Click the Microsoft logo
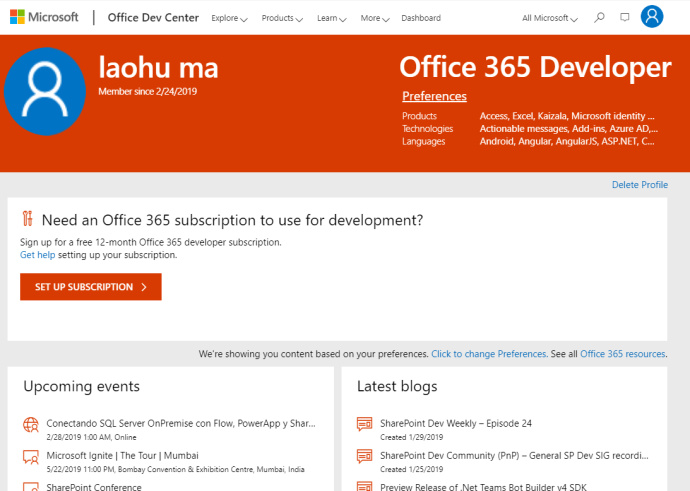Screen dimensions: 690x491 (44, 17)
